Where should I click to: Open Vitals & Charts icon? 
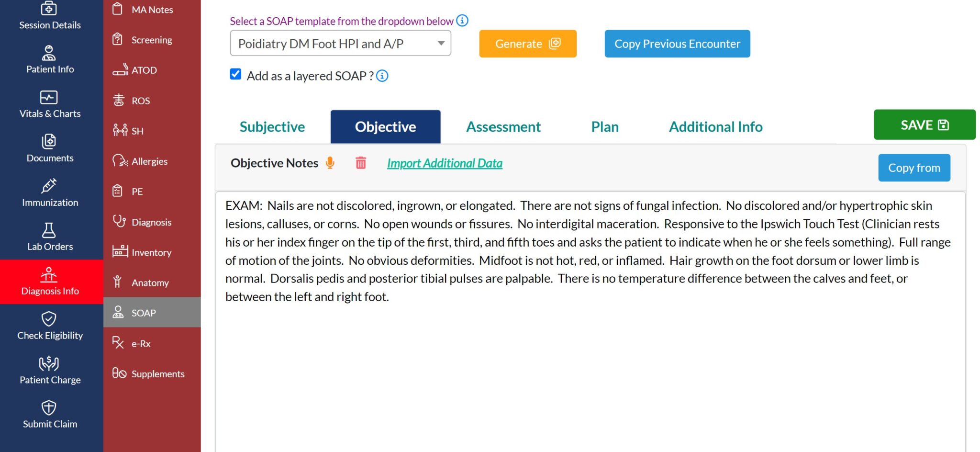pos(49,97)
